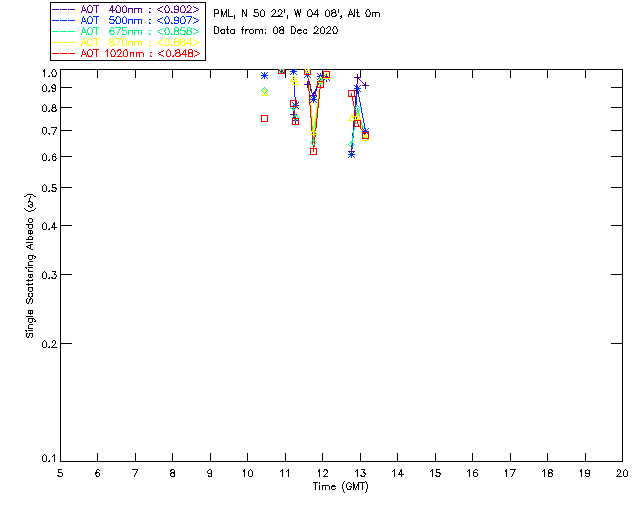This screenshot has height=512, width=640.
Task: Click the 'Data from: 08 Dec 2020' label
Action: tap(276, 30)
